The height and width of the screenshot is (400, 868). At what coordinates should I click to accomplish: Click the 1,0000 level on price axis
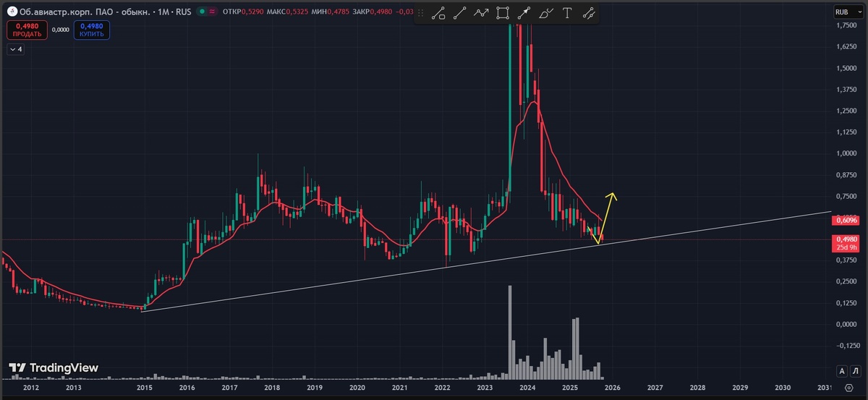pos(846,153)
